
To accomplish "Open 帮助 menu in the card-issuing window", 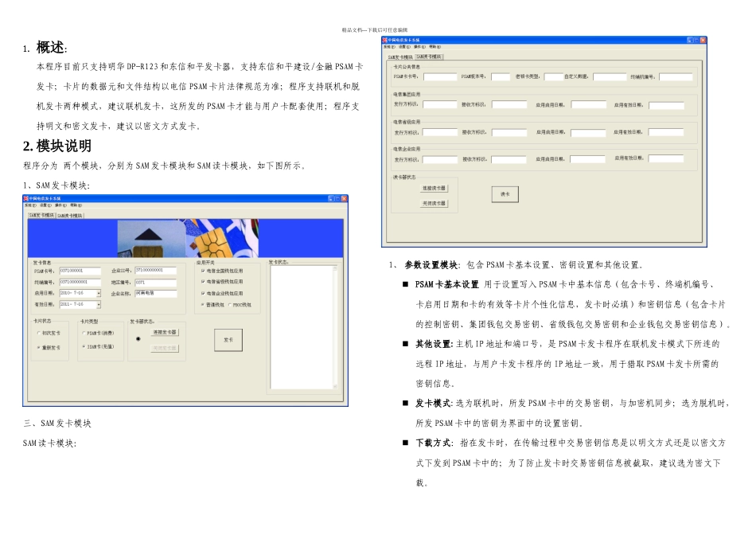I will [x=76, y=205].
